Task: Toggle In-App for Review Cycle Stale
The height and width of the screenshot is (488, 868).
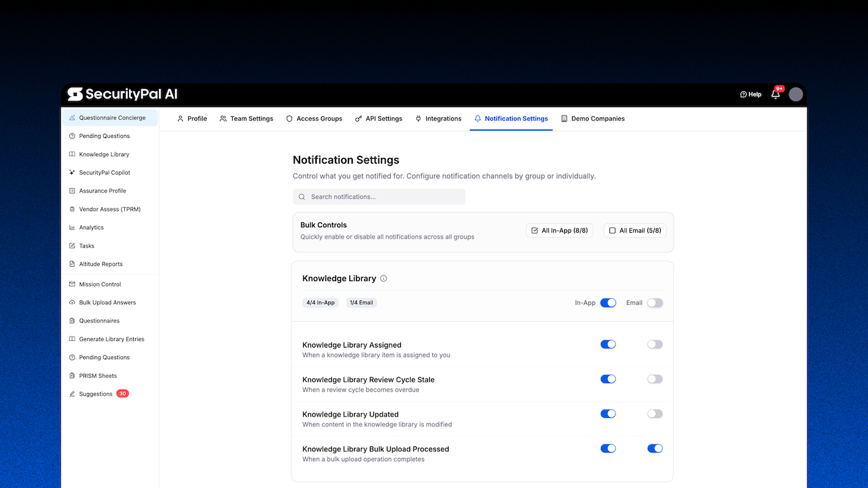Action: pyautogui.click(x=608, y=379)
